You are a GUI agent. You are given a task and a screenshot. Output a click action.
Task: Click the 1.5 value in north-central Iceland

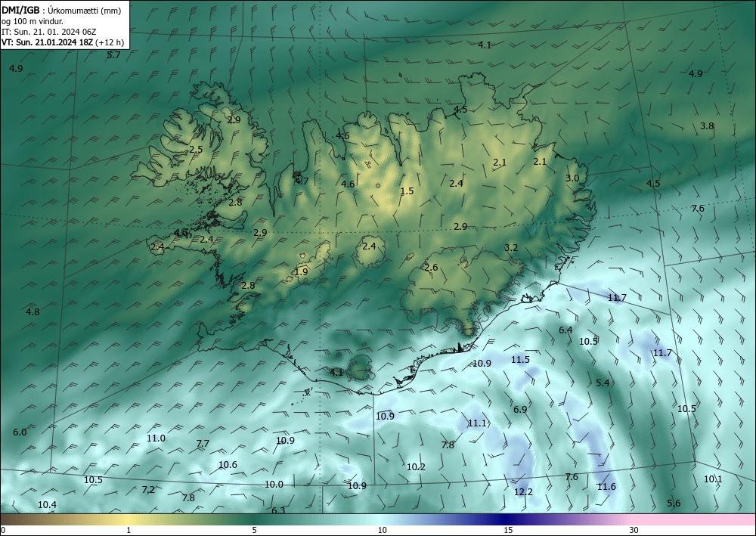[407, 191]
